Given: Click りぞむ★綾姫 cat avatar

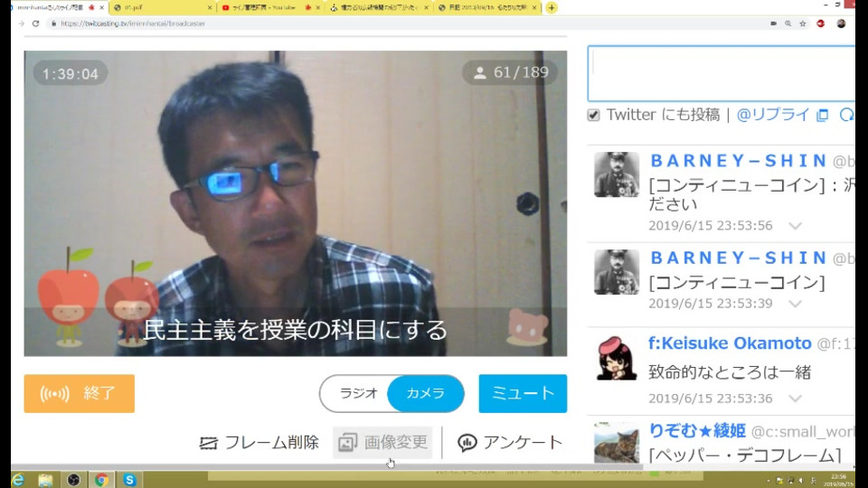Looking at the screenshot, I should pyautogui.click(x=616, y=443).
